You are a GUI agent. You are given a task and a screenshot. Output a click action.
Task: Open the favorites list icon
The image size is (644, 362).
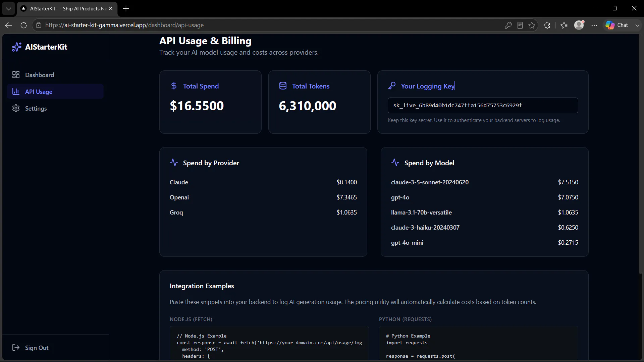(564, 25)
